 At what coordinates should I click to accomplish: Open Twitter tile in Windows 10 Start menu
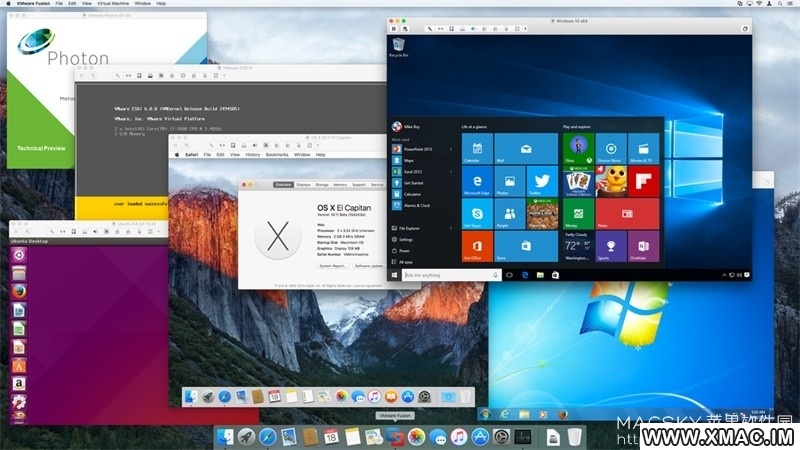pos(542,181)
